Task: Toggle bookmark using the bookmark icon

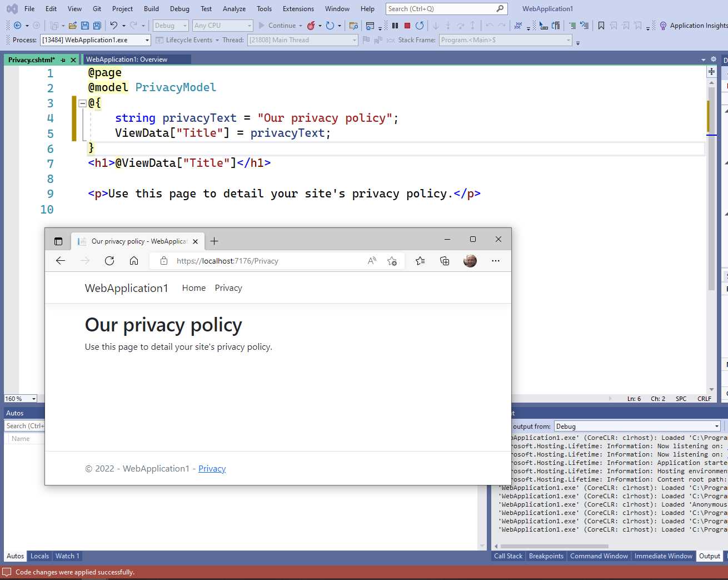Action: tap(601, 26)
